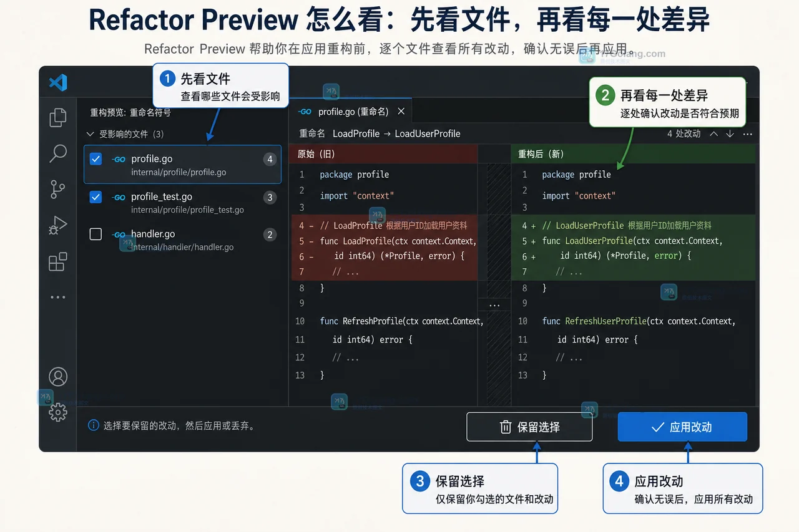Viewport: 799px width, 532px height.
Task: Click the change count badge 3 on profile_test.go
Action: pos(270,197)
